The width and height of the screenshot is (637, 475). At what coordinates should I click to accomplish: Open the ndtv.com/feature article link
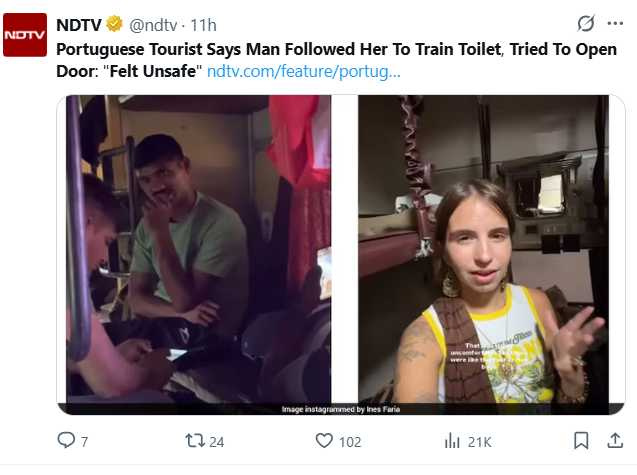303,72
